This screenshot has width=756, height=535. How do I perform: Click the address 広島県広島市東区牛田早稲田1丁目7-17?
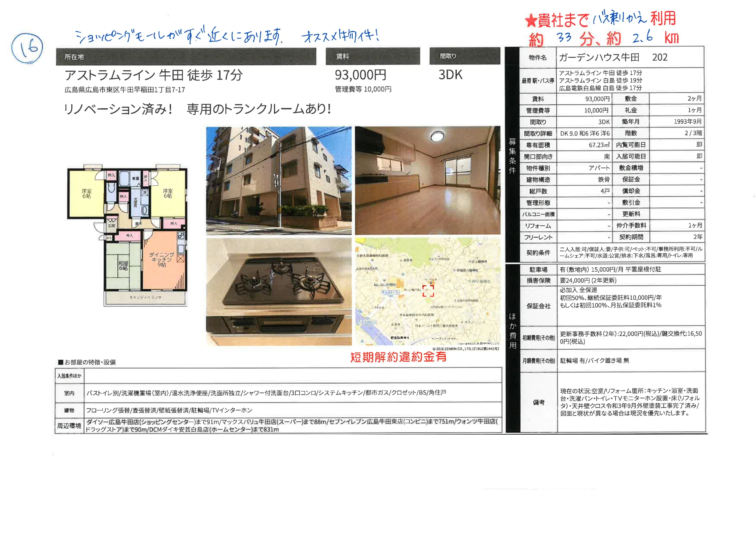[x=125, y=90]
